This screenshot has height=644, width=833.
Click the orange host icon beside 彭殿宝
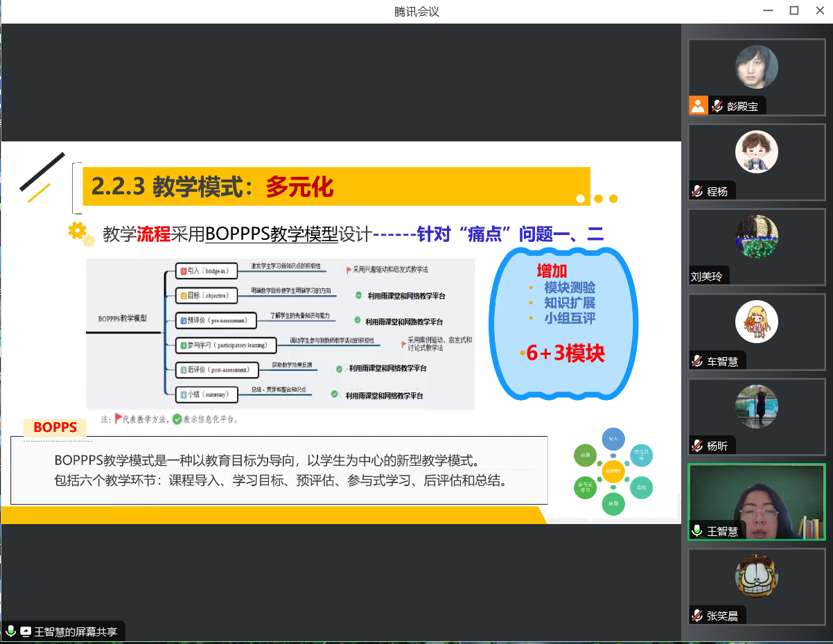tap(698, 105)
